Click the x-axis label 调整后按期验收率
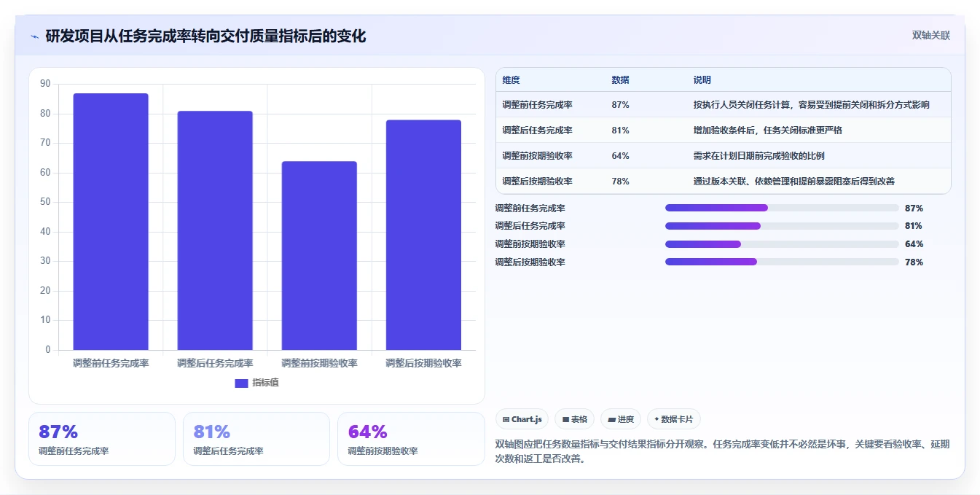This screenshot has height=495, width=980. click(x=423, y=363)
